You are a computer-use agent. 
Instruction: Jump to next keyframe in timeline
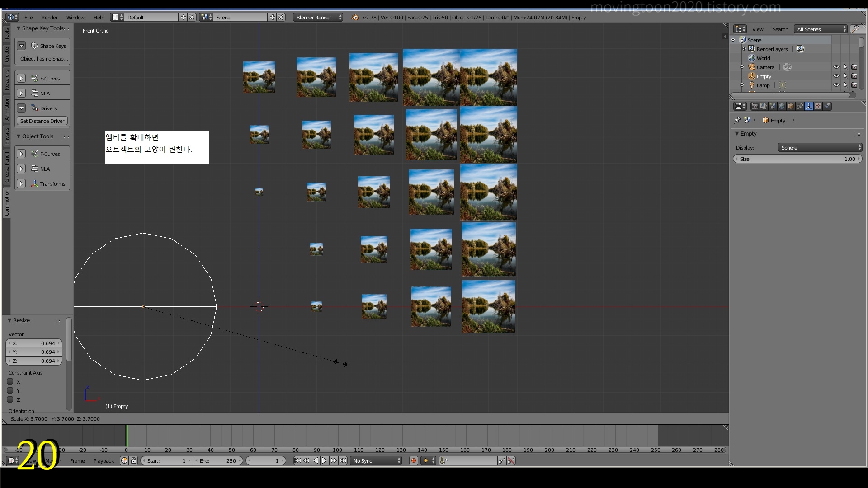334,460
